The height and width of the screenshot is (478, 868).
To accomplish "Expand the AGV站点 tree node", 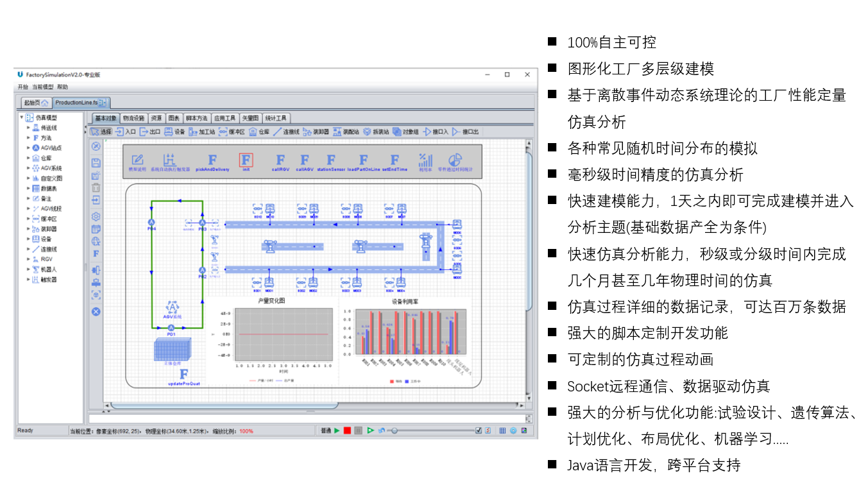I will coord(28,148).
